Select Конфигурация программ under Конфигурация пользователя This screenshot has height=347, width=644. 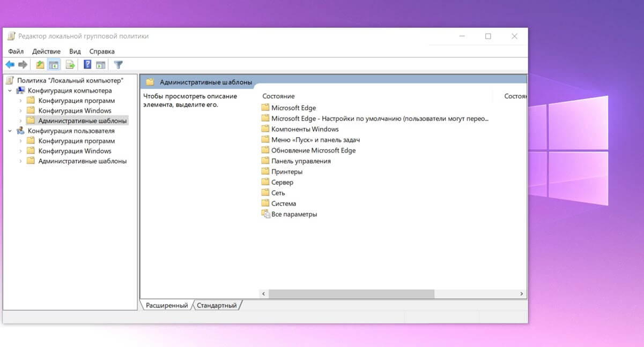(76, 141)
